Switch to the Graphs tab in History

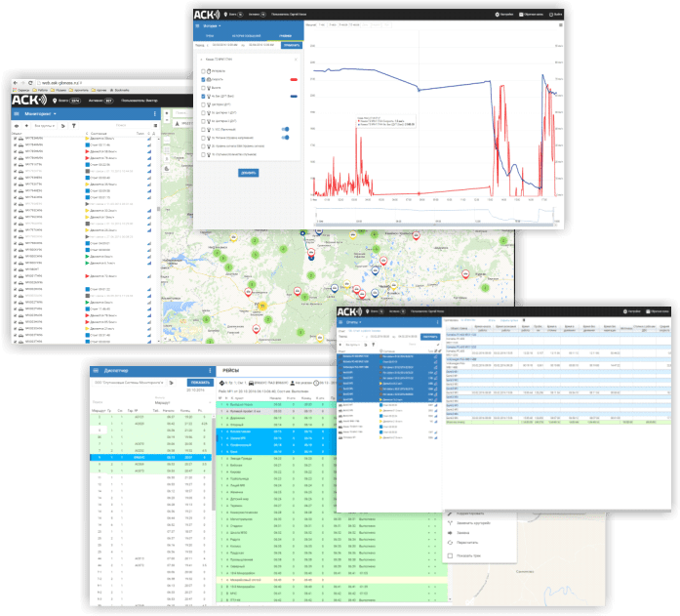click(x=285, y=36)
